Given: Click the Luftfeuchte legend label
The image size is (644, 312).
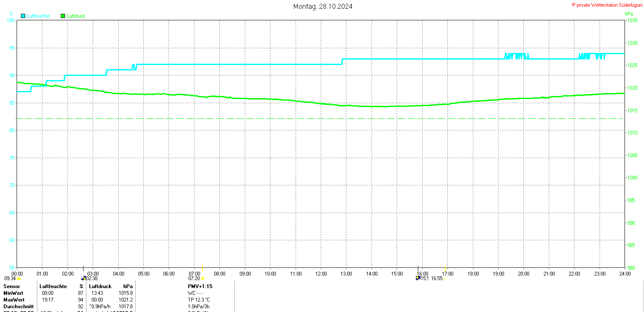Looking at the screenshot, I should tap(38, 16).
